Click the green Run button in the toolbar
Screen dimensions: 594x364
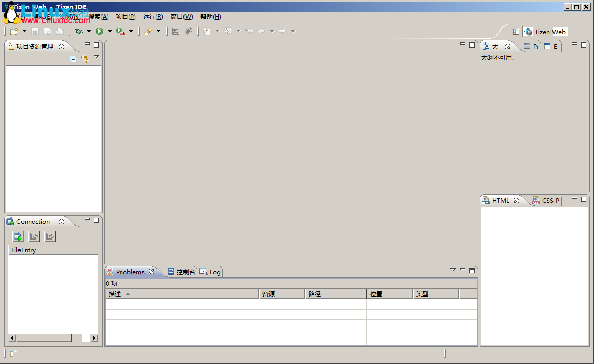click(99, 31)
